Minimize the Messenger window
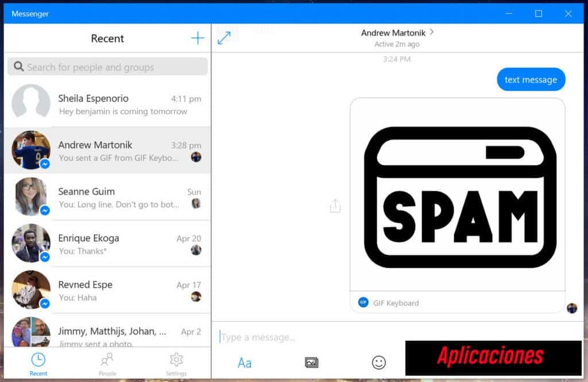This screenshot has width=588, height=382. pos(509,14)
